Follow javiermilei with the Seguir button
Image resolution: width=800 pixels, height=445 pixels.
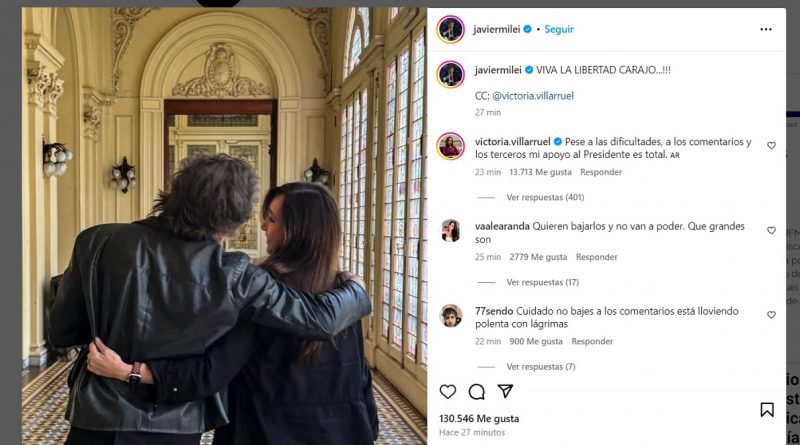pos(559,29)
